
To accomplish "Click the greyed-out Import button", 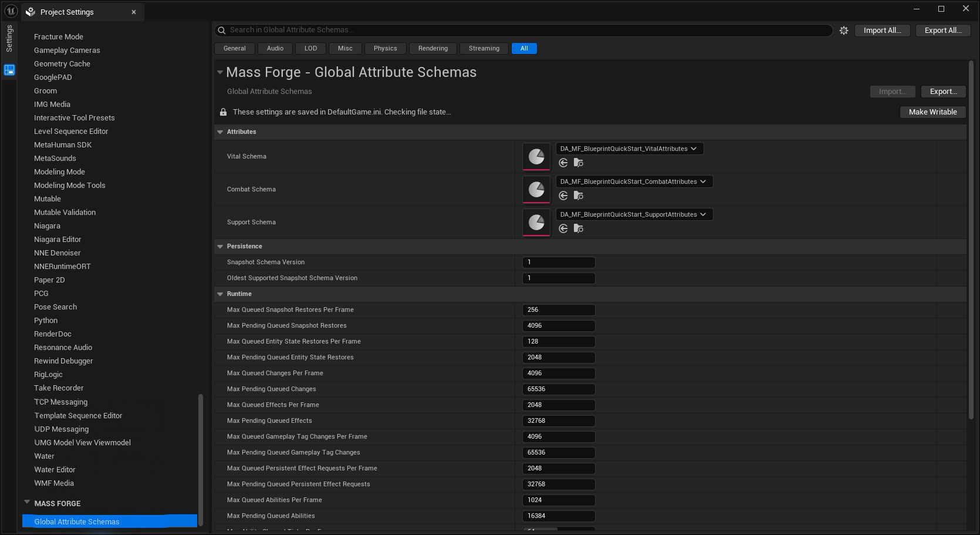I will (893, 92).
